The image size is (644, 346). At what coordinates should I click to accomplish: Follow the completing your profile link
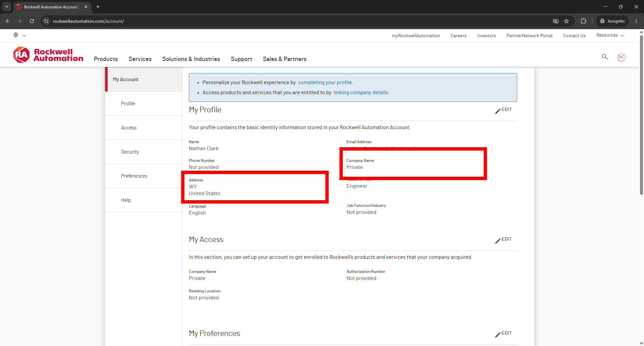(x=325, y=82)
